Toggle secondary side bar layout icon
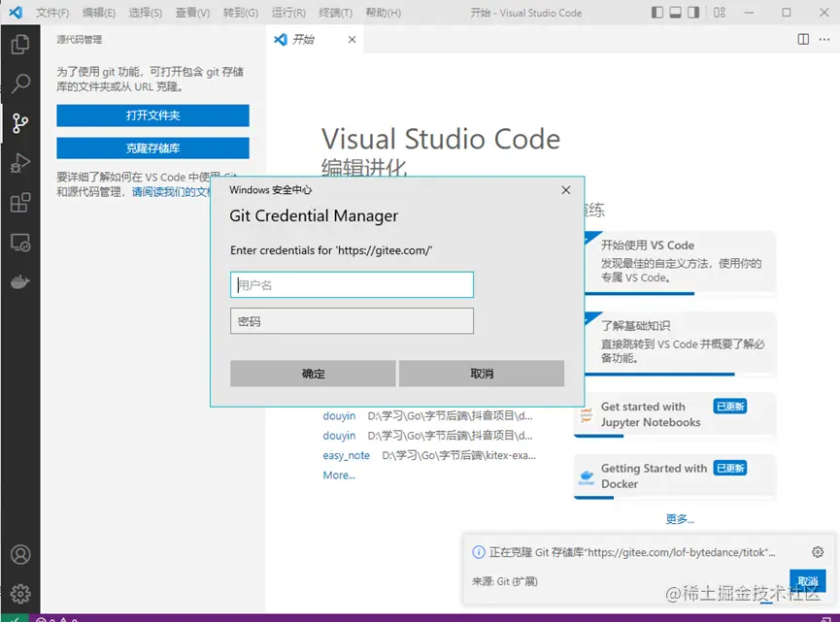Viewport: 840px width, 622px height. 693,13
